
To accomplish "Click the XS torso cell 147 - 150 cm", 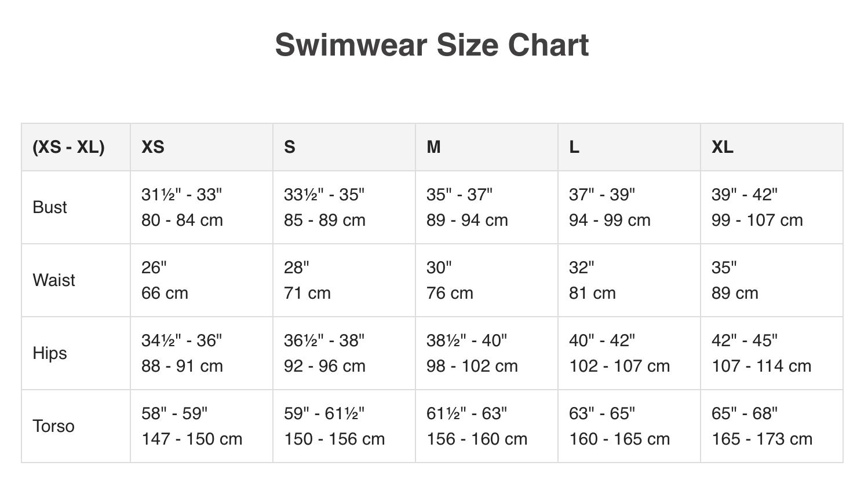I will 191,439.
